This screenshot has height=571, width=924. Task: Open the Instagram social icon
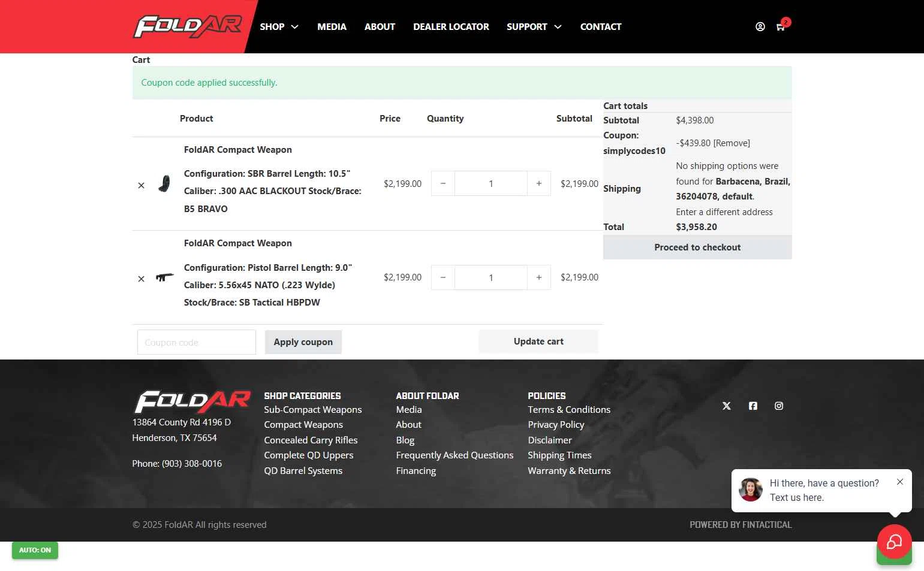(779, 406)
